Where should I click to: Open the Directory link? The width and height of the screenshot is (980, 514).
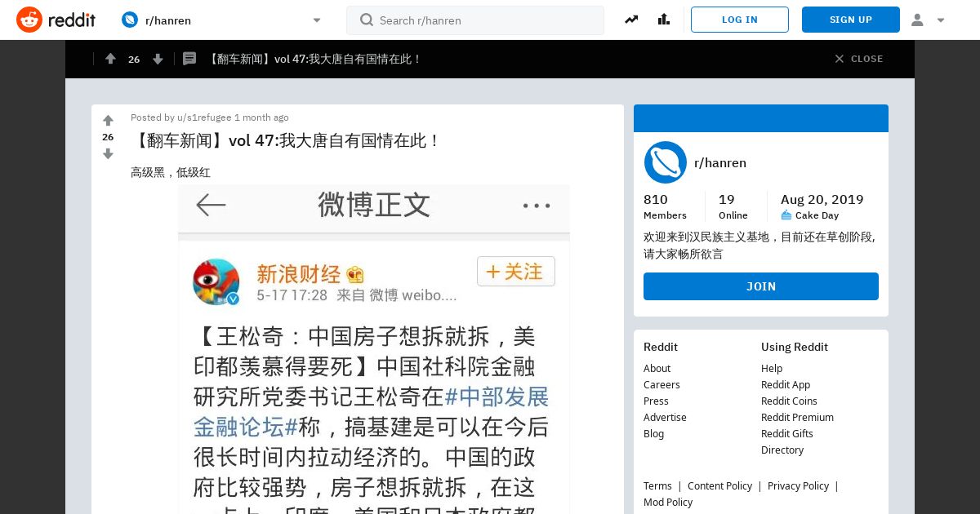point(782,450)
